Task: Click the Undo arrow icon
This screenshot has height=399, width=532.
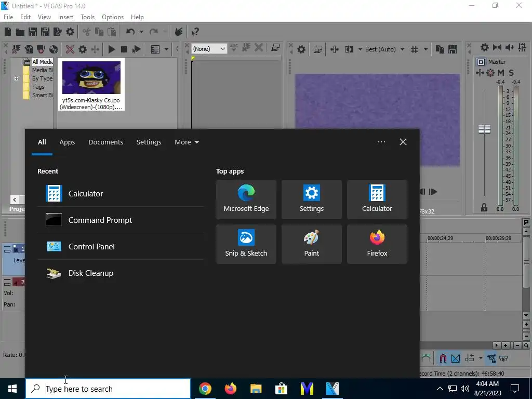Action: (130, 32)
